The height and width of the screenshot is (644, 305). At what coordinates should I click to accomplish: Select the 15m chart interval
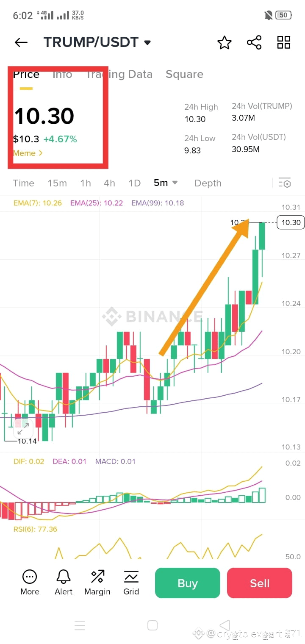(57, 183)
